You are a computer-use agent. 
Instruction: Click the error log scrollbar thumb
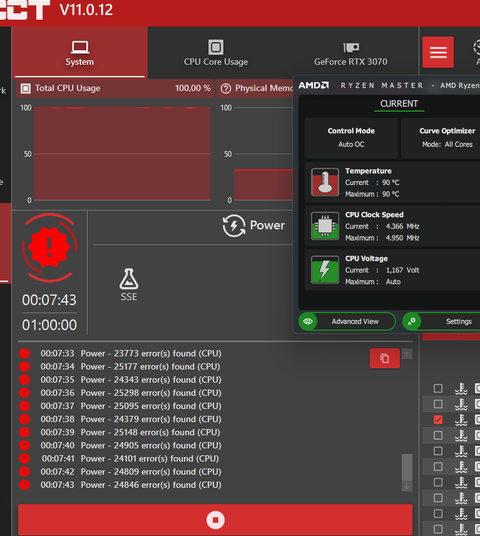(x=407, y=467)
